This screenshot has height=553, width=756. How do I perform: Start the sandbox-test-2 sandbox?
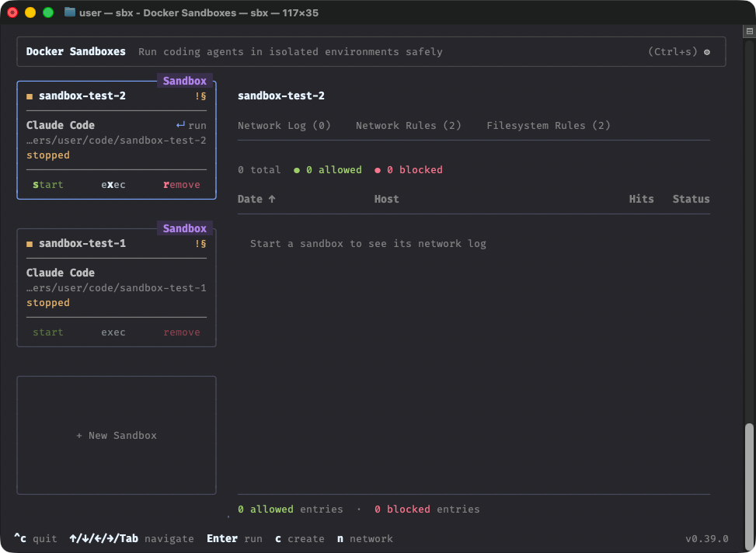point(47,185)
